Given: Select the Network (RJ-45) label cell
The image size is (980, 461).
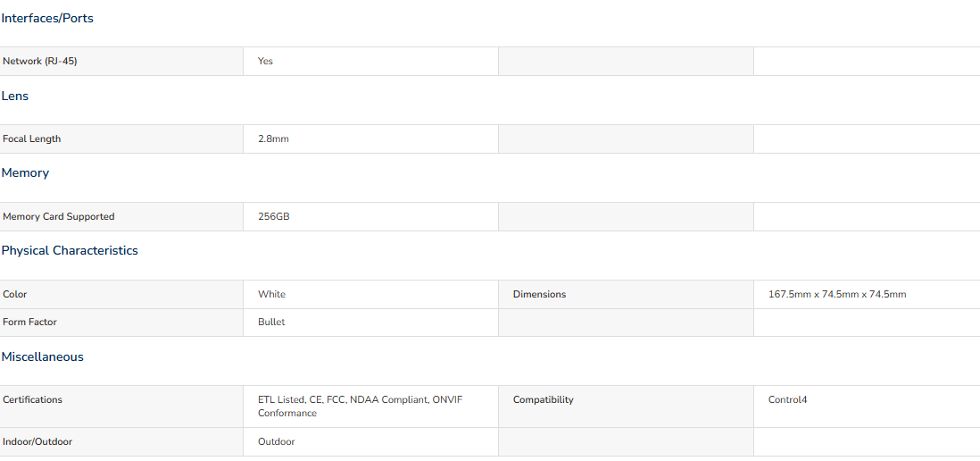Looking at the screenshot, I should click(122, 62).
